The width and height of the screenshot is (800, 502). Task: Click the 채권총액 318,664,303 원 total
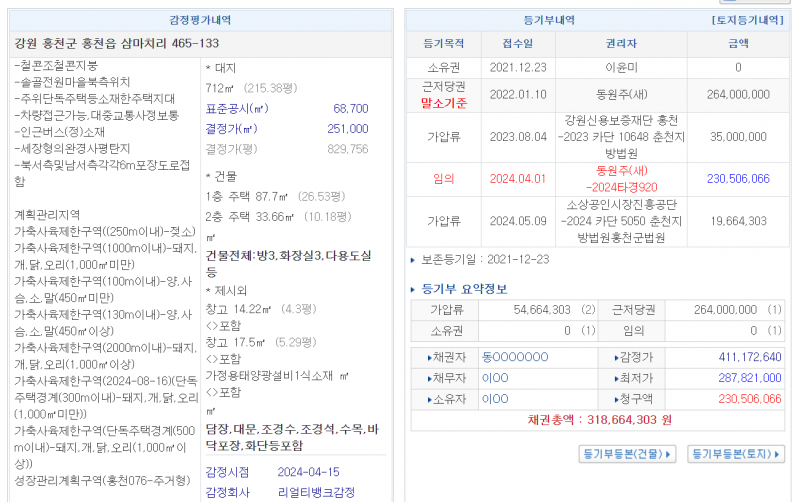click(x=599, y=420)
